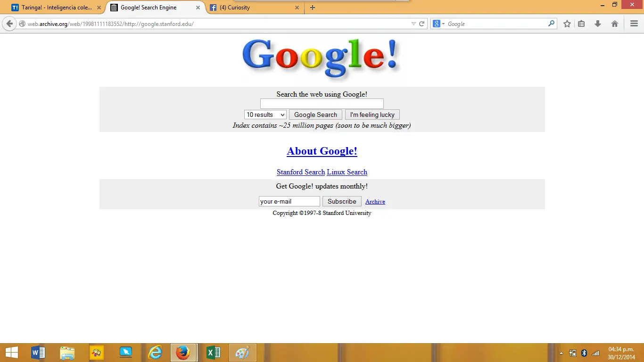Open the Archive link
Image resolution: width=644 pixels, height=362 pixels.
(375, 202)
